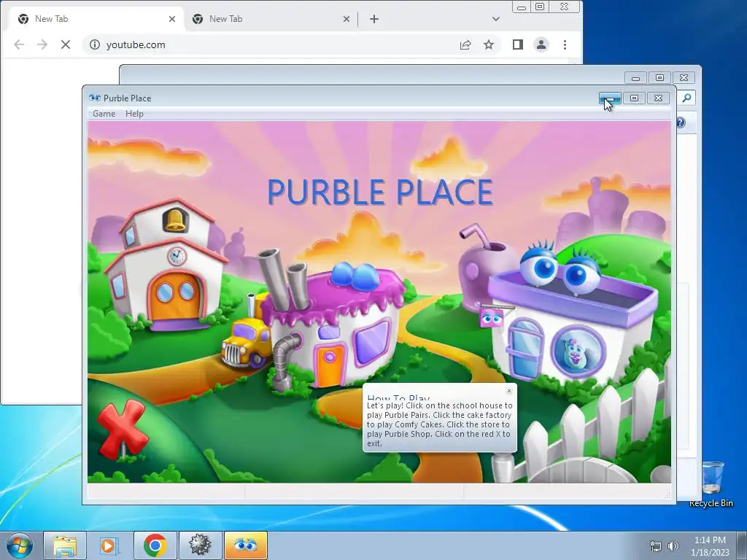The height and width of the screenshot is (560, 747).
Task: Open Chrome profile avatar button
Action: 541,44
